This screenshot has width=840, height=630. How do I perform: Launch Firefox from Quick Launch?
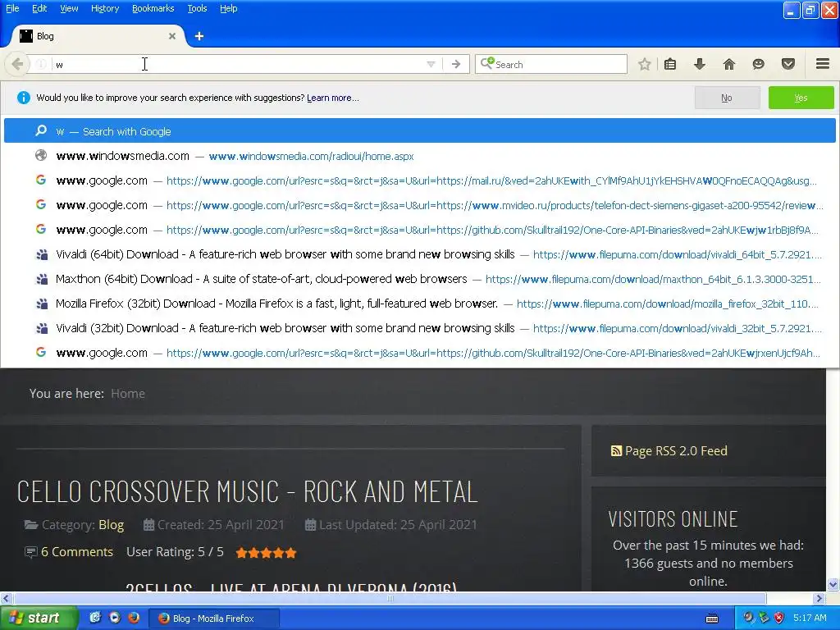pyautogui.click(x=134, y=618)
